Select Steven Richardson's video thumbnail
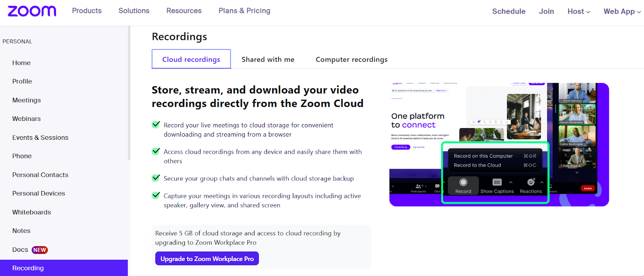This screenshot has height=276, width=644. [x=577, y=114]
